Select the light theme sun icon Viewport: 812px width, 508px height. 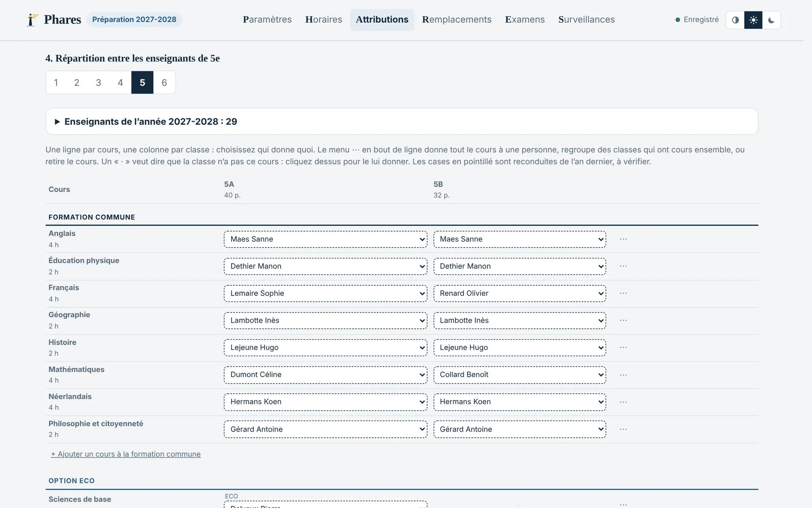753,20
